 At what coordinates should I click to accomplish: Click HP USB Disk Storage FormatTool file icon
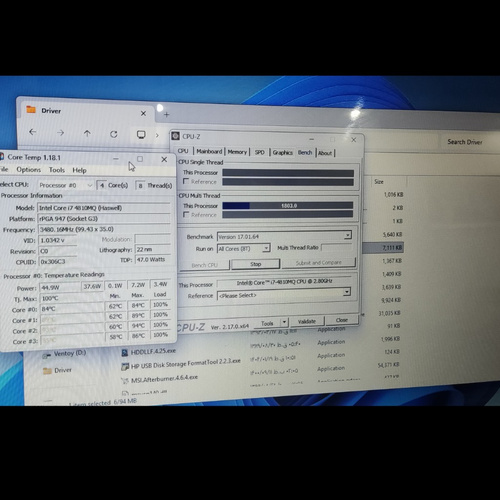coord(125,367)
